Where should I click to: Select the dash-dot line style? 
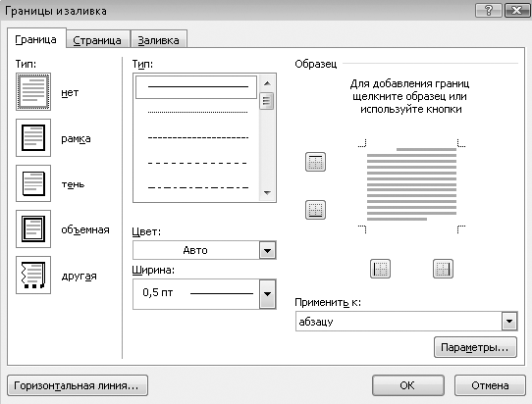coord(197,187)
